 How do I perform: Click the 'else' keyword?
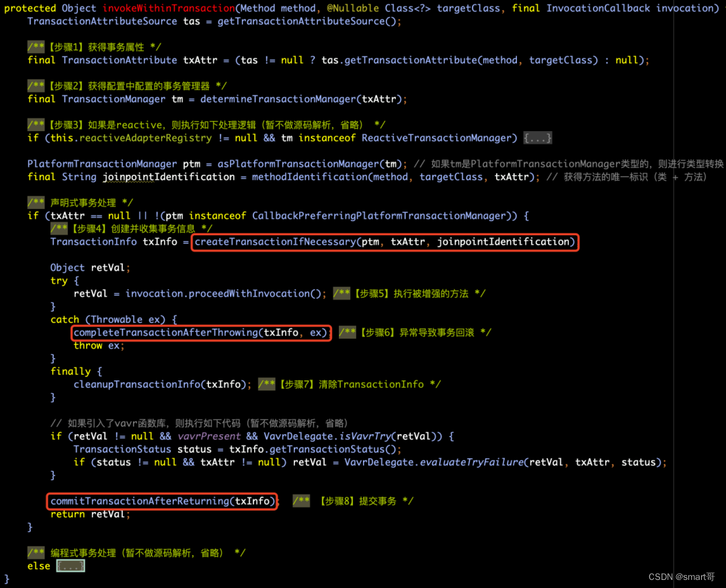38,566
